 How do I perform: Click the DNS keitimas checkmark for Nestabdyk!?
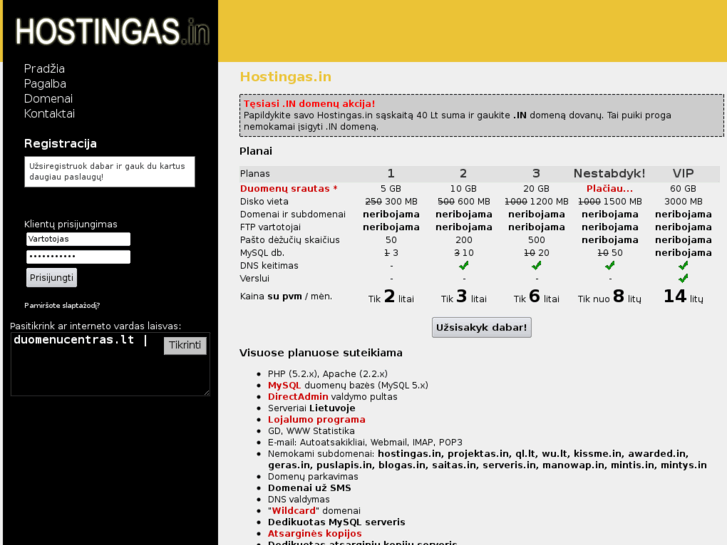(x=610, y=265)
